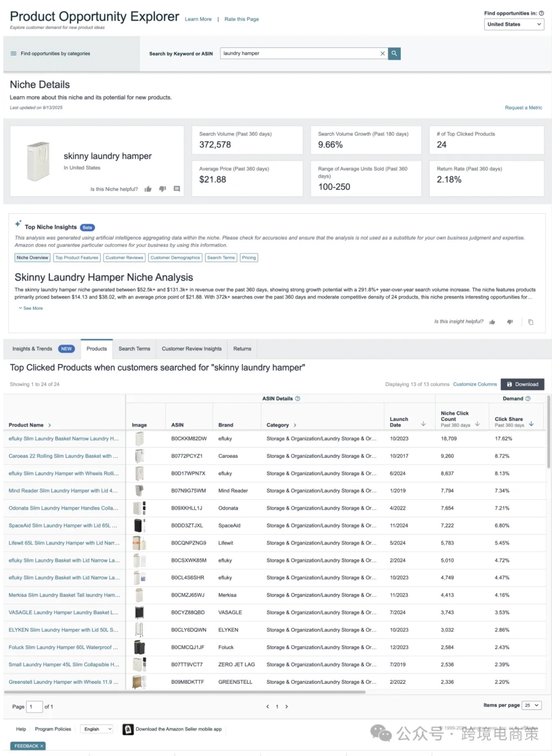Open Odonata Slim Laundry Hamper product link
This screenshot has width=552, height=756.
point(63,508)
